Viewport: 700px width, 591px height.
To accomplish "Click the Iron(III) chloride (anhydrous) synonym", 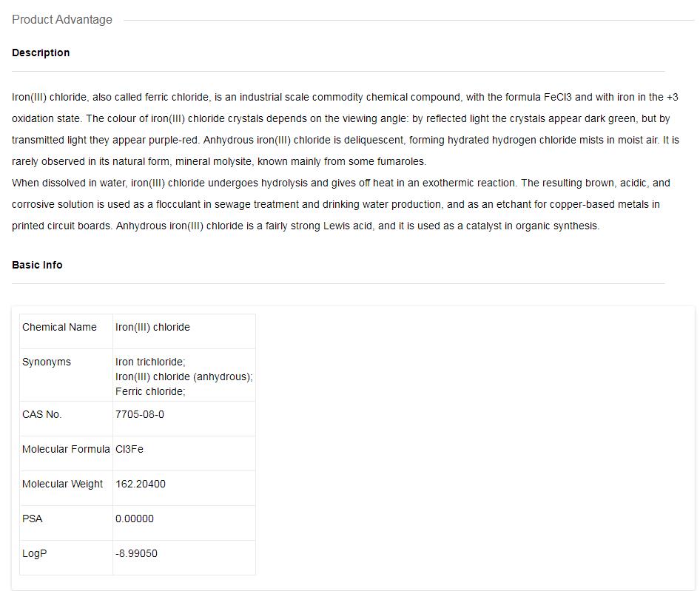I will point(184,376).
